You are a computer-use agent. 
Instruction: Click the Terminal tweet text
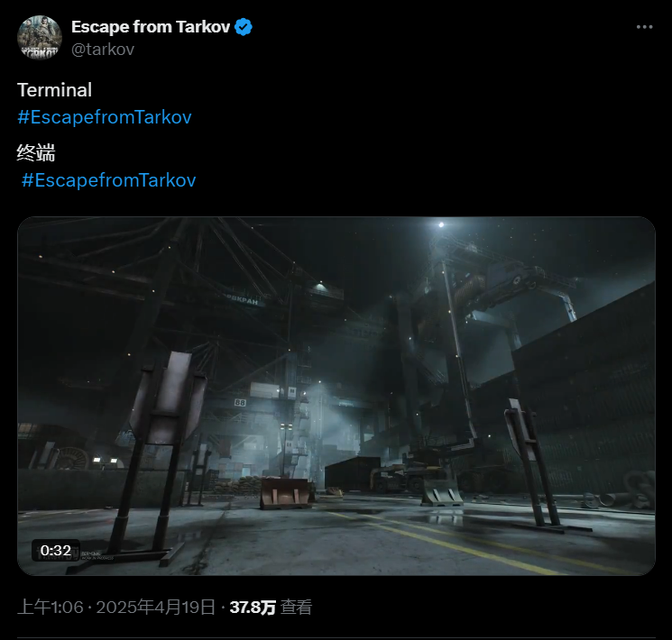pyautogui.click(x=55, y=90)
